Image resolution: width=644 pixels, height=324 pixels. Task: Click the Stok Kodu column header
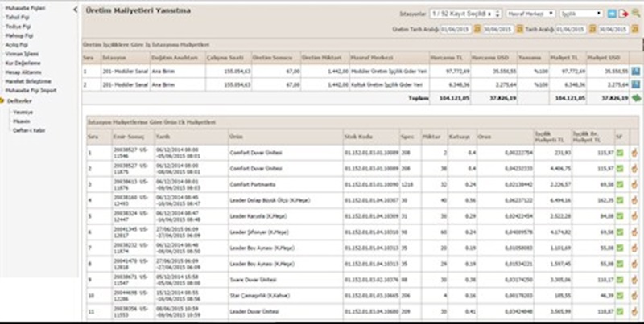click(x=371, y=136)
